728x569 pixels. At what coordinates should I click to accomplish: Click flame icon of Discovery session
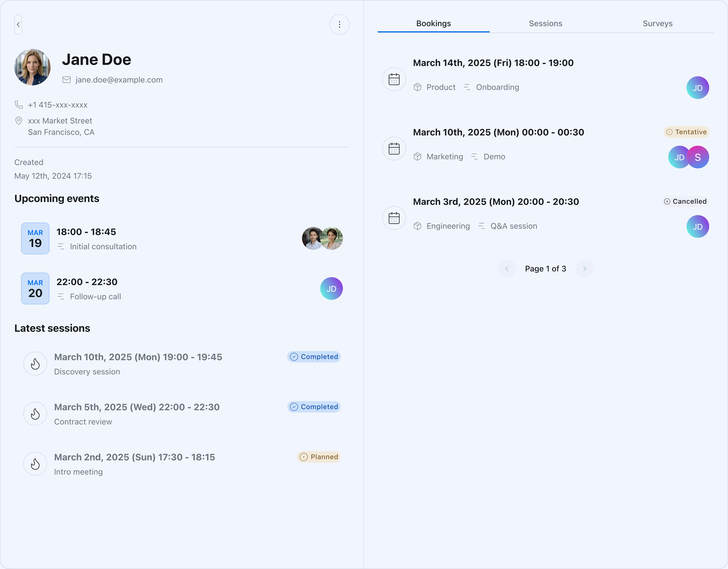pyautogui.click(x=35, y=364)
